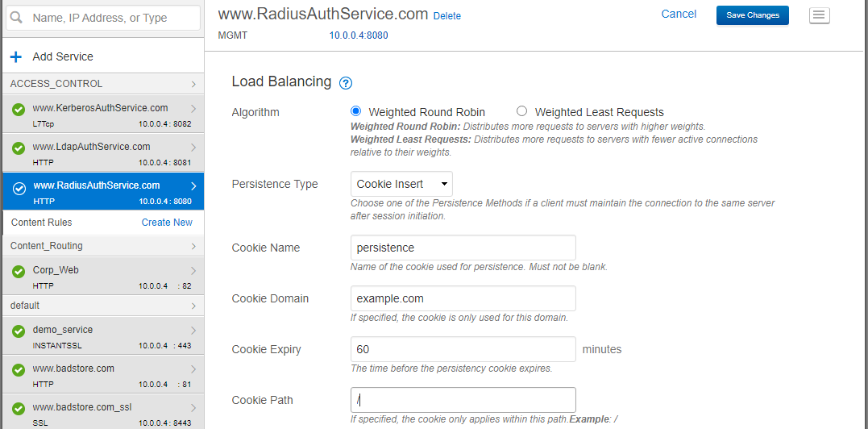
Task: Click Create New next to Content Rules
Action: [x=167, y=223]
